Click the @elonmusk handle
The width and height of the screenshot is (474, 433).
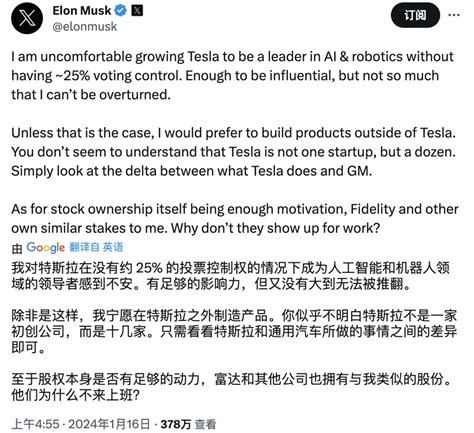point(85,27)
